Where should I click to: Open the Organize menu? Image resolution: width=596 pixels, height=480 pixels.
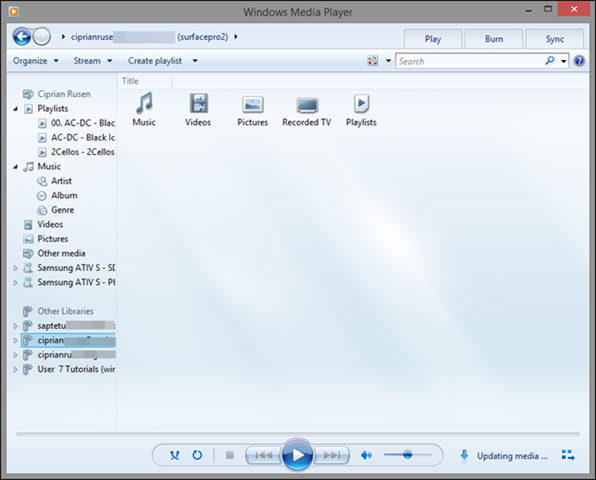pyautogui.click(x=36, y=61)
